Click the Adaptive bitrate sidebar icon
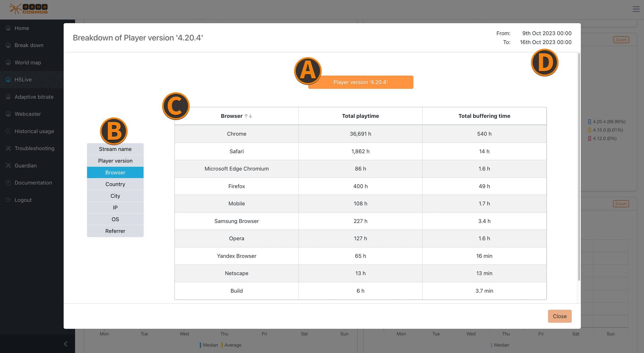 tap(8, 97)
